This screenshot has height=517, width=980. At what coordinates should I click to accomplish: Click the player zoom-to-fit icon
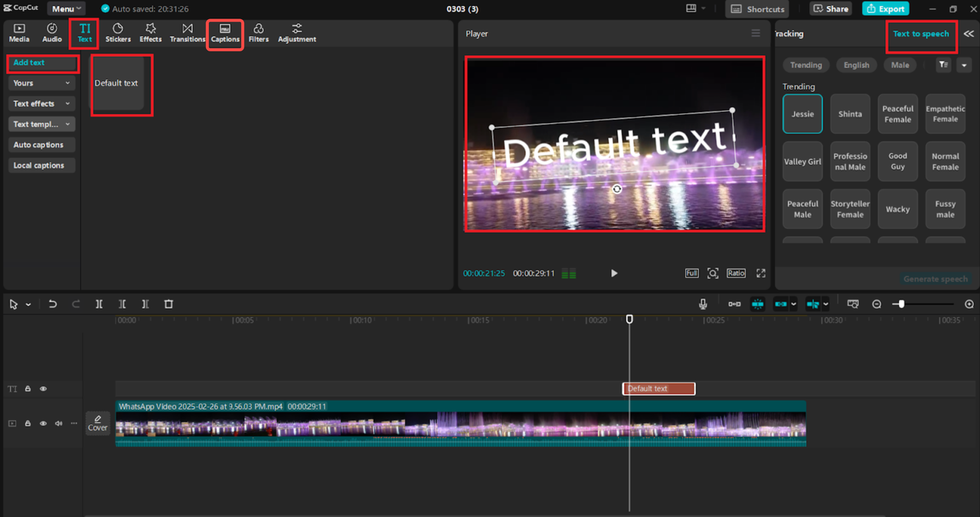point(713,273)
